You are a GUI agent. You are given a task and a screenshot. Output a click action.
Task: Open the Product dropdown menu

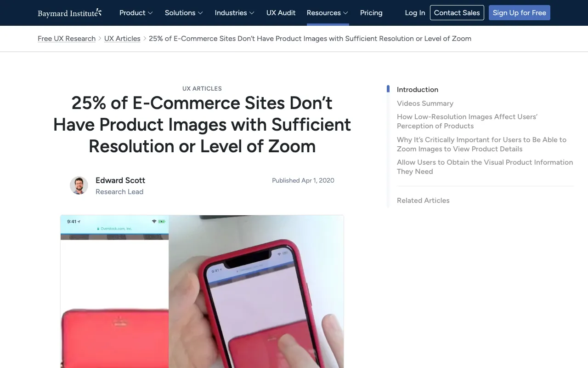point(136,13)
